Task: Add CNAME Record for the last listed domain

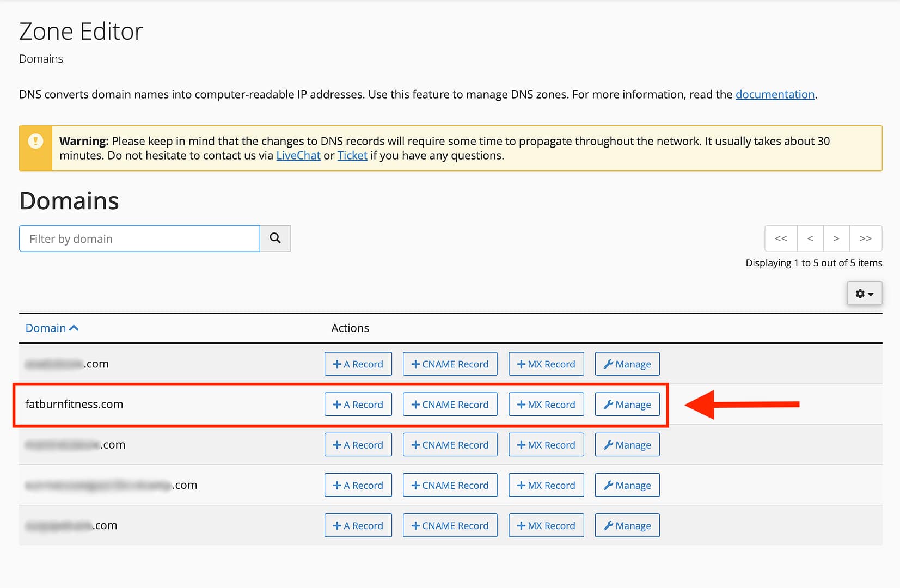Action: (x=450, y=525)
